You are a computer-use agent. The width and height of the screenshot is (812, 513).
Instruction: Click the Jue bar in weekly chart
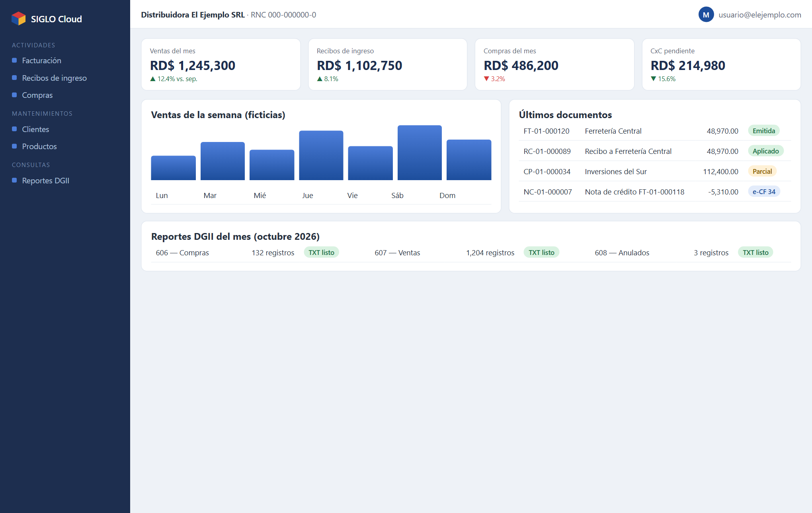click(x=321, y=155)
